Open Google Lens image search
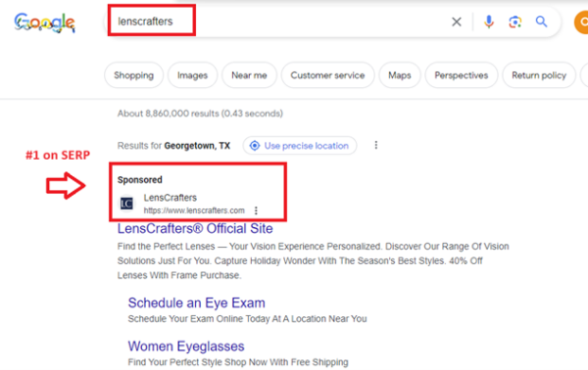 click(x=515, y=22)
